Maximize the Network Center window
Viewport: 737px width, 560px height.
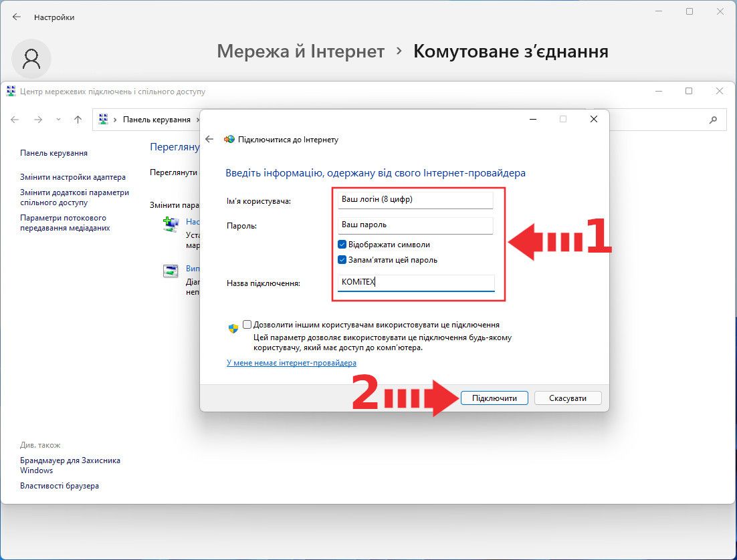tap(689, 91)
